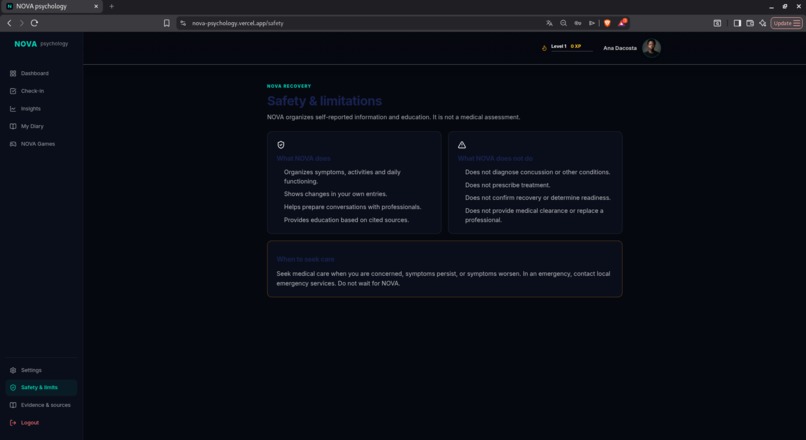Click the shield check icon in first card

point(281,145)
